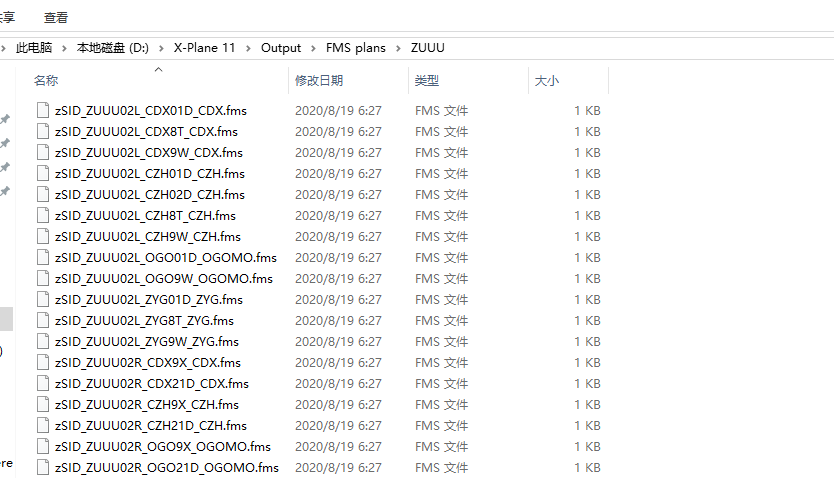The height and width of the screenshot is (478, 834).
Task: Select file icon of zSID_ZUUU02L_ZYG01D_ZYG.fms
Action: [x=43, y=299]
